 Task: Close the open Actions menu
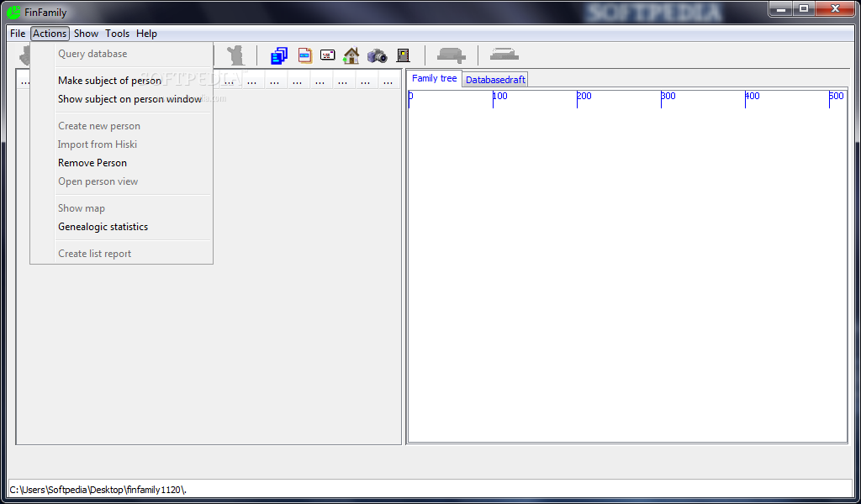click(x=50, y=34)
